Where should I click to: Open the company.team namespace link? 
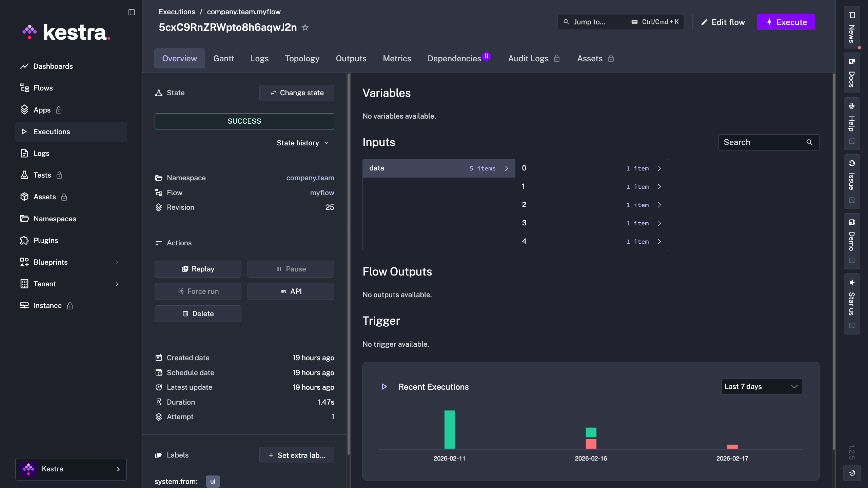[x=310, y=178]
